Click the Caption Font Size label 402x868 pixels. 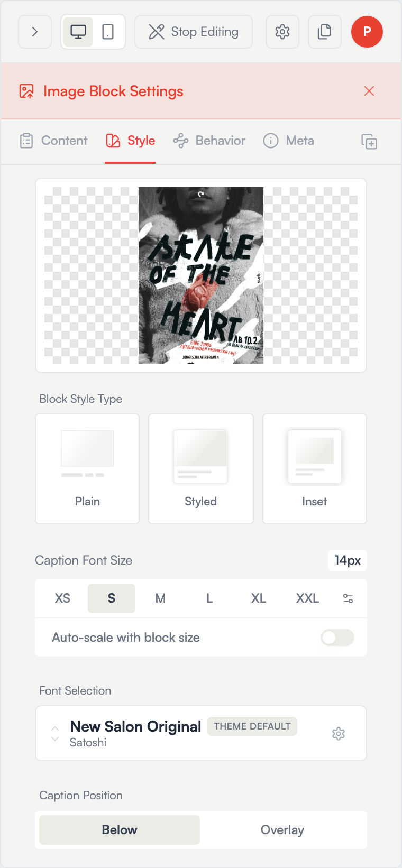(84, 560)
